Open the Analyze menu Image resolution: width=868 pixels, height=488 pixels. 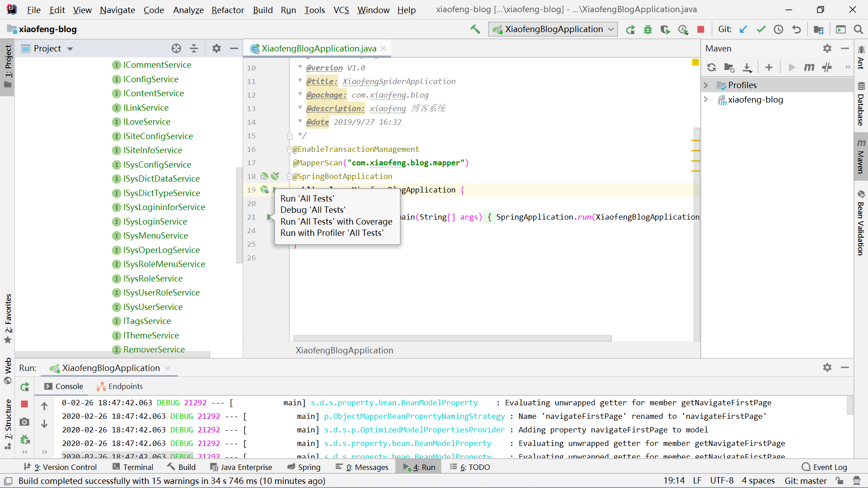pos(188,10)
